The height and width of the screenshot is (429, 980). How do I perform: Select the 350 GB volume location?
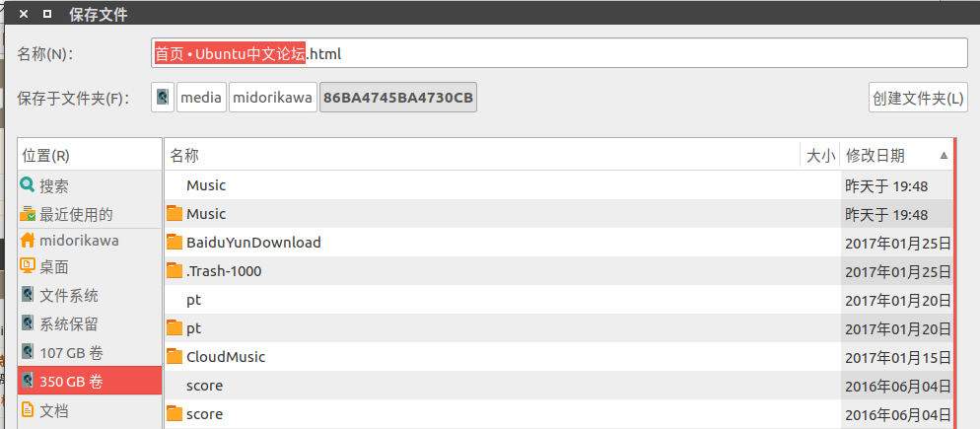tap(89, 381)
